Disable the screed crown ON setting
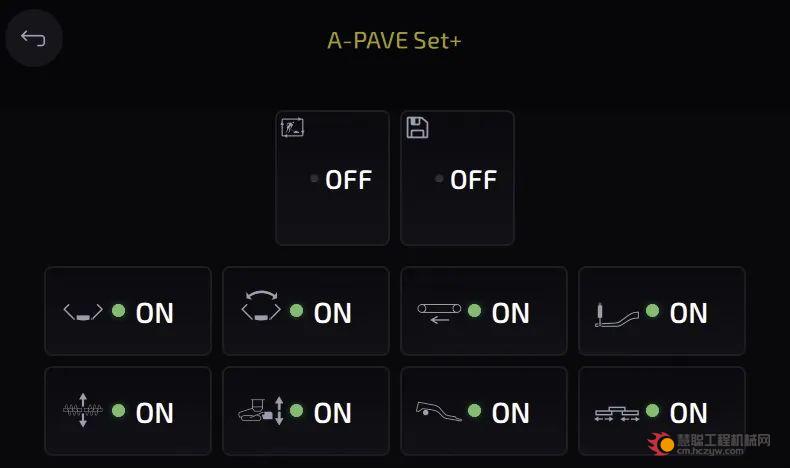 (306, 311)
